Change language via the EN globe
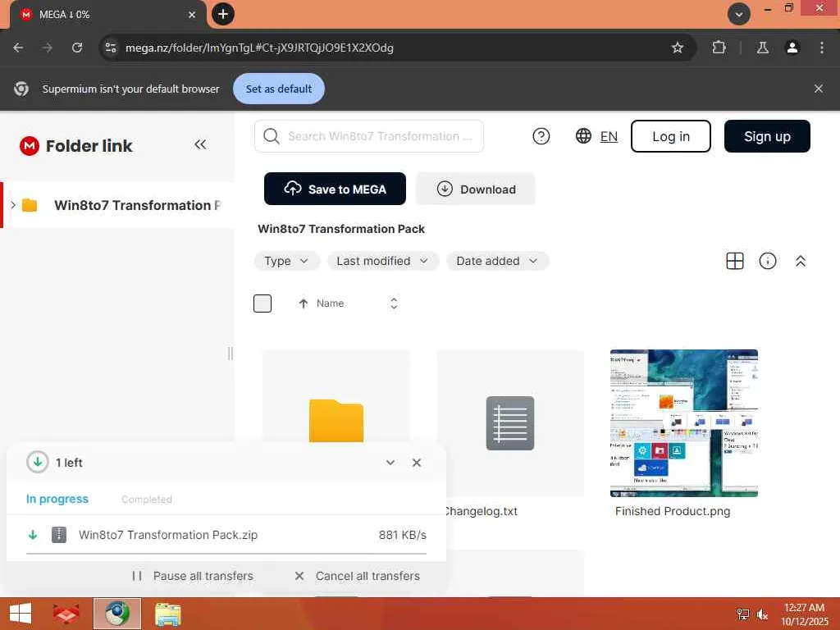This screenshot has width=840, height=630. 597,136
